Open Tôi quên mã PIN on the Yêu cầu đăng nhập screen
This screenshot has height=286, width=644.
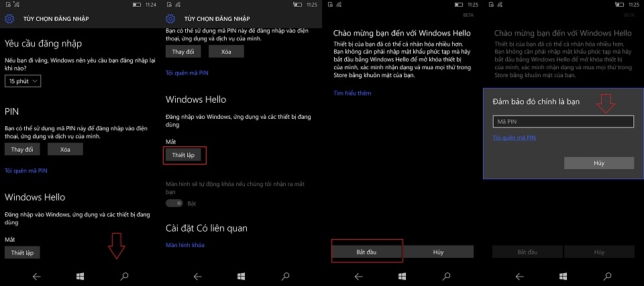[x=26, y=171]
